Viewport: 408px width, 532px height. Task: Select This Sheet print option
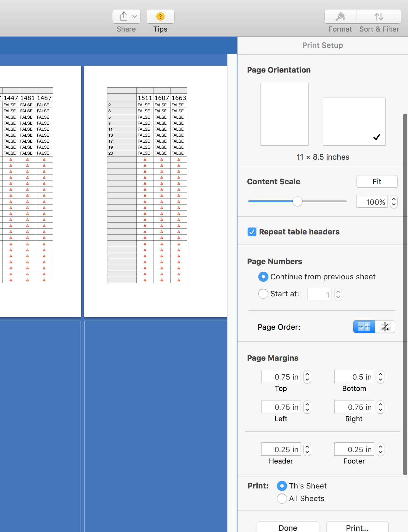click(282, 486)
